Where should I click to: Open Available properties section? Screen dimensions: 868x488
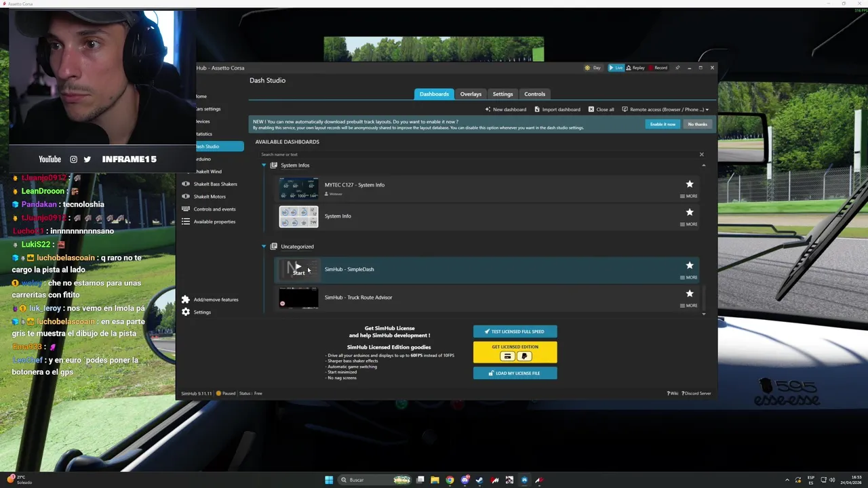point(209,222)
